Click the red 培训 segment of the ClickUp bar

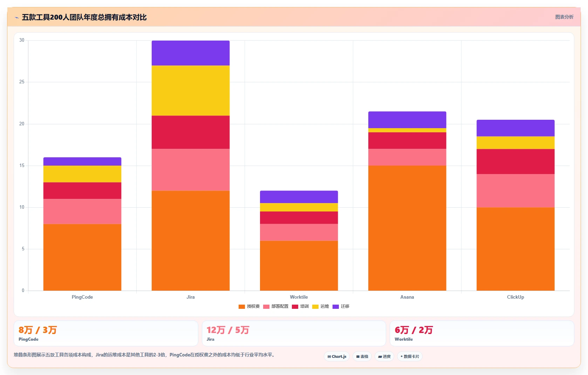[x=515, y=161]
